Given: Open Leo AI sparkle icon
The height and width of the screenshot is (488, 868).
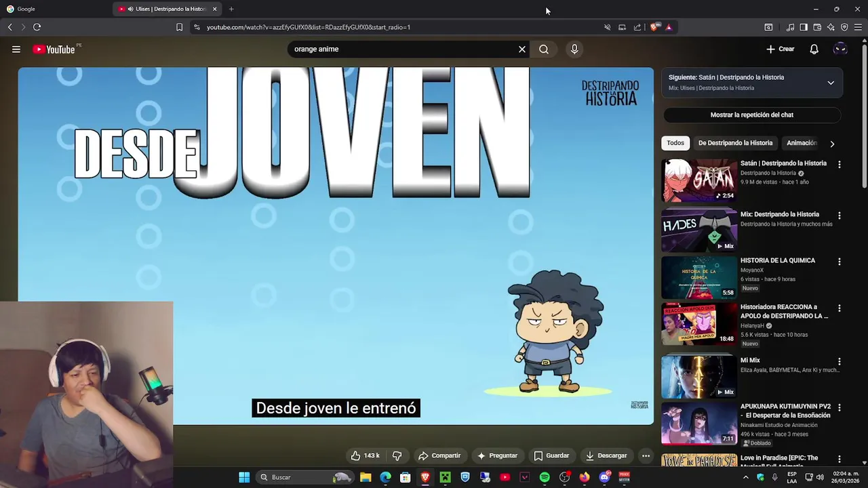Looking at the screenshot, I should [x=831, y=27].
